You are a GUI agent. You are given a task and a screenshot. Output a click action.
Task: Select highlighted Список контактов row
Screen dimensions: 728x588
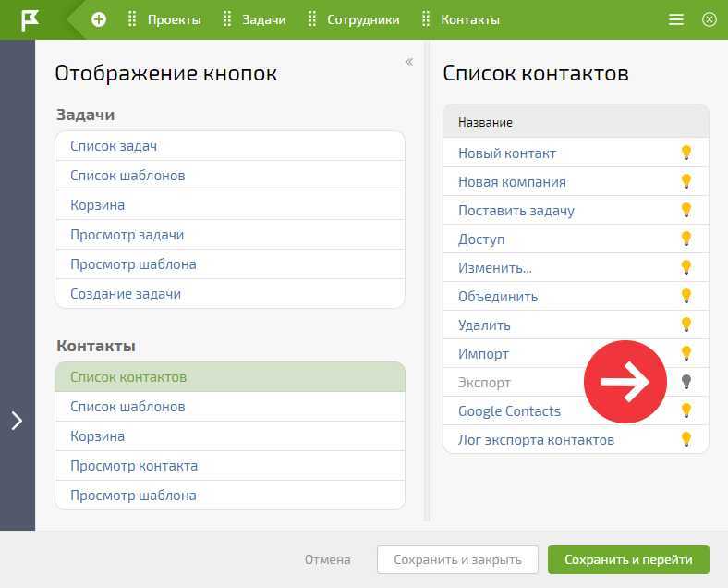click(230, 376)
